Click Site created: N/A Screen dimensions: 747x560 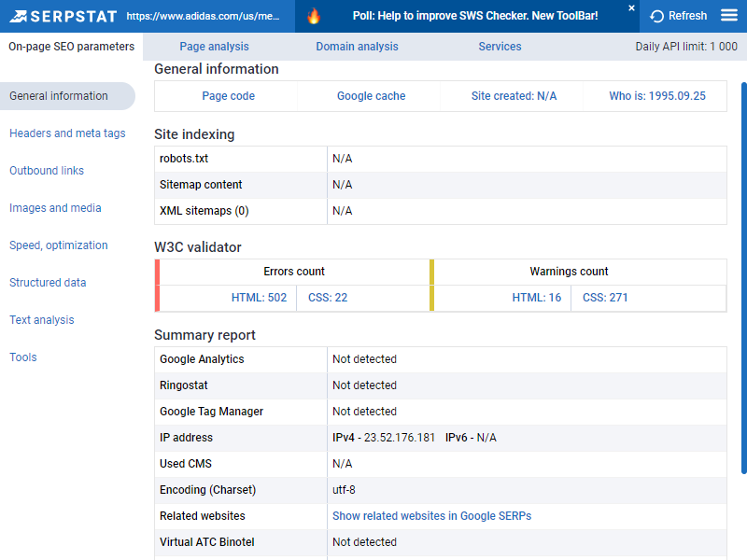pyautogui.click(x=514, y=96)
